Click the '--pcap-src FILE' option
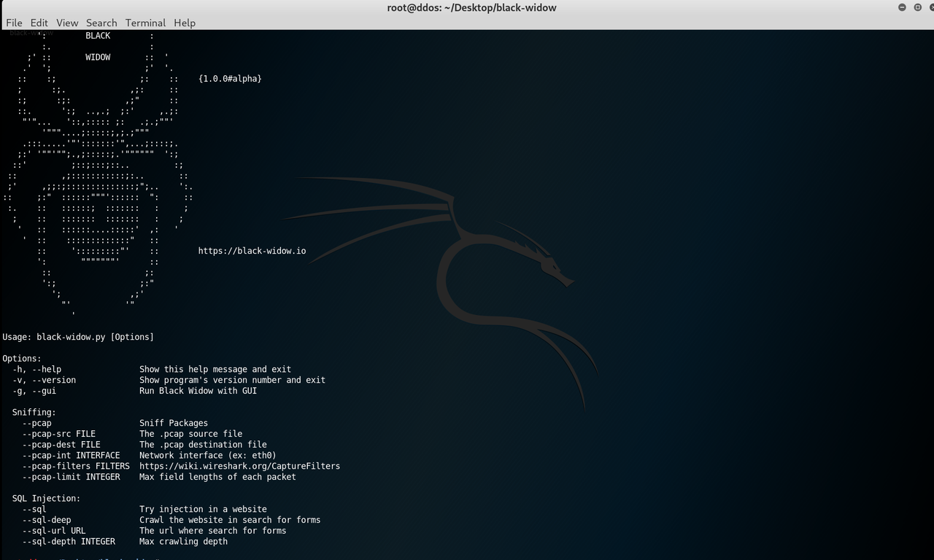 point(58,434)
